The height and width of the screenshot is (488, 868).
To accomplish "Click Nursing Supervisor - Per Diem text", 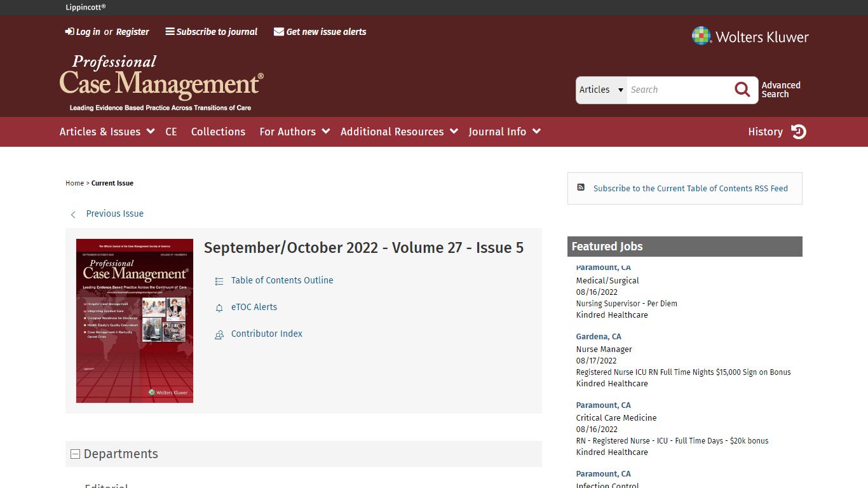I will 627,304.
